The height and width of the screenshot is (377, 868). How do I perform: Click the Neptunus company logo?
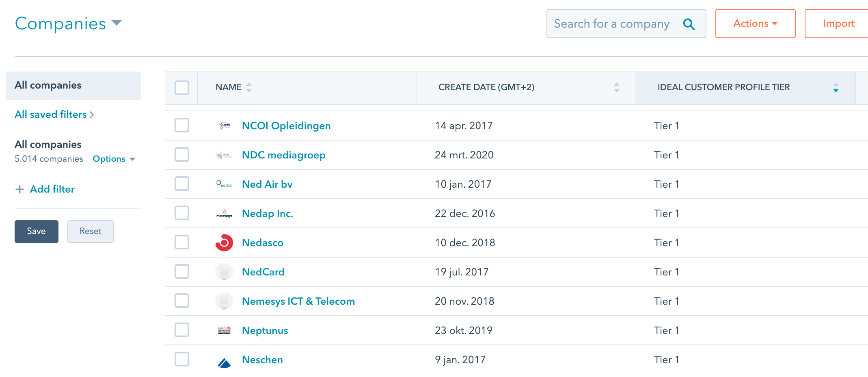[224, 330]
